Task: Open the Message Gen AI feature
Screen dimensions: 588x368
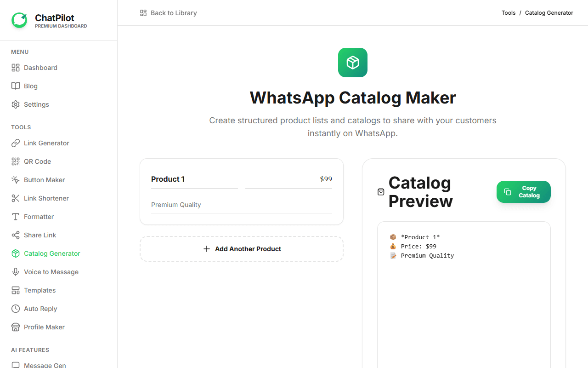Action: 45,365
